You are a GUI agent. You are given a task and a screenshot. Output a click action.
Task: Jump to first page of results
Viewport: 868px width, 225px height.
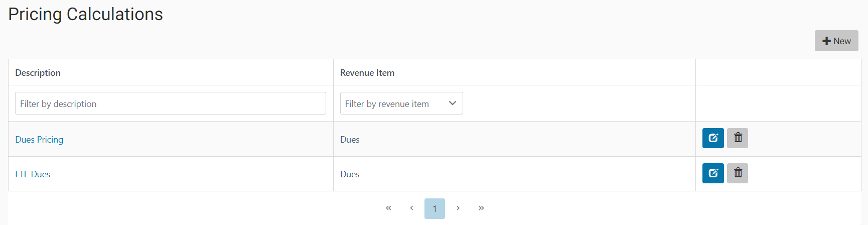pos(388,208)
